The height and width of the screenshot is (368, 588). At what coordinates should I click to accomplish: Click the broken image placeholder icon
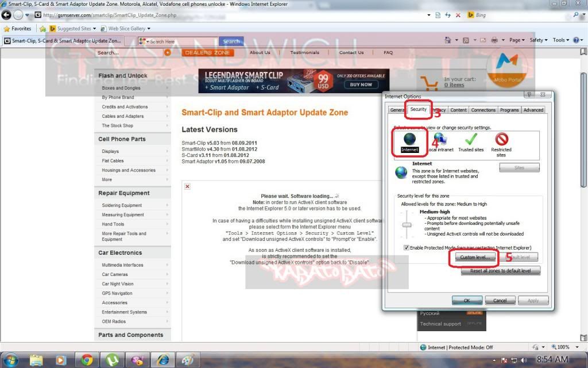tap(188, 186)
